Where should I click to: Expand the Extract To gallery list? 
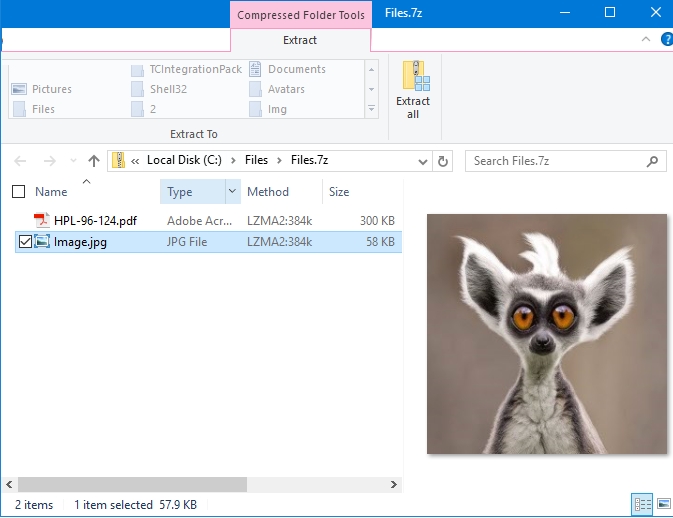(371, 109)
